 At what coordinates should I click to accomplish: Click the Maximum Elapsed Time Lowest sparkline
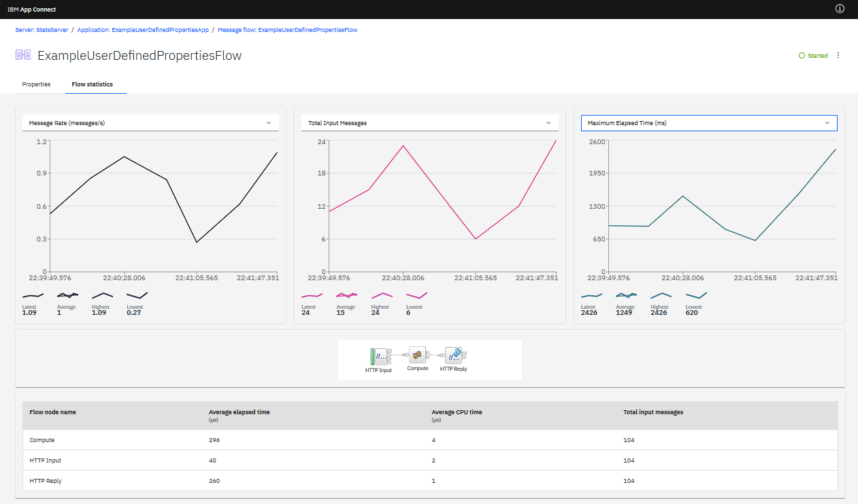(696, 295)
